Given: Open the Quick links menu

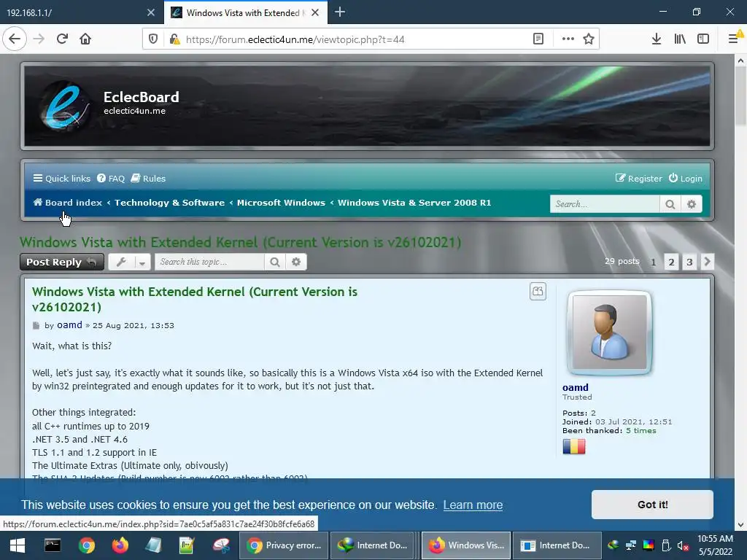Looking at the screenshot, I should point(61,179).
